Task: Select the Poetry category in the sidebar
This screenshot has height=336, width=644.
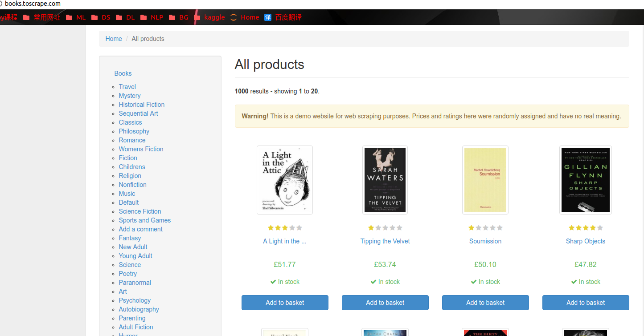Action: click(x=127, y=274)
